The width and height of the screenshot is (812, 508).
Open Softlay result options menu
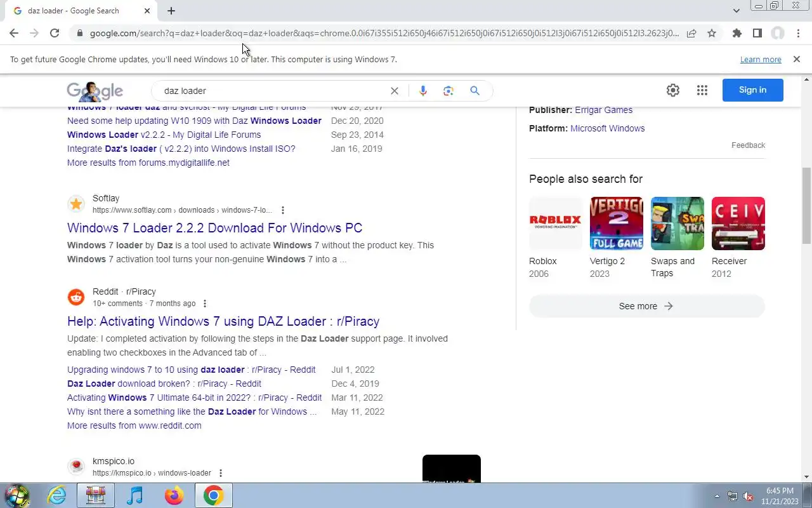(x=283, y=210)
